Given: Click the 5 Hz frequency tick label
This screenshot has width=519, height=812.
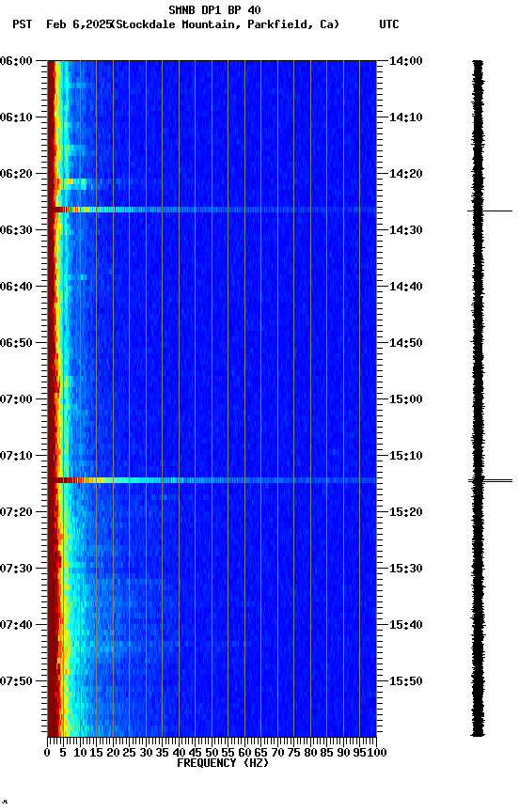Looking at the screenshot, I should (x=63, y=753).
